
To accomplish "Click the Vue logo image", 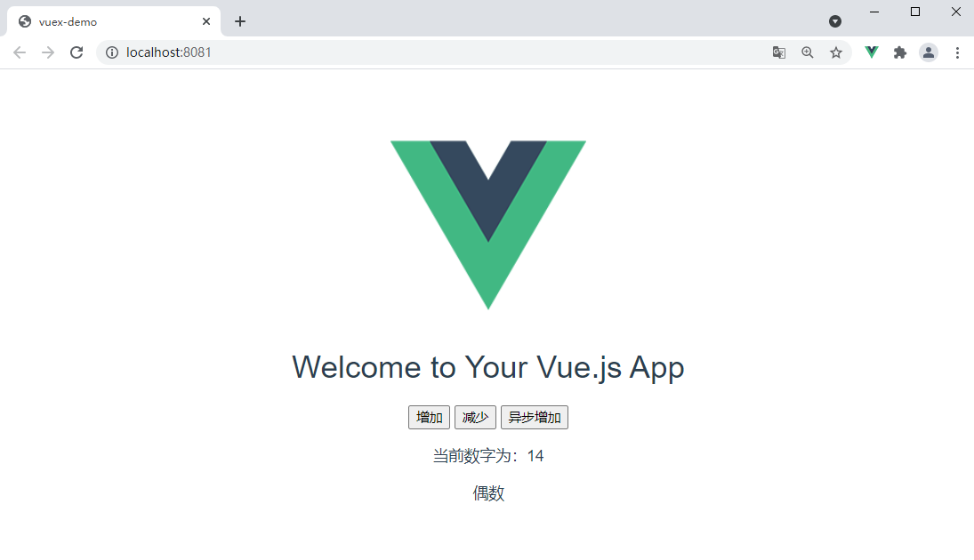I will click(488, 225).
